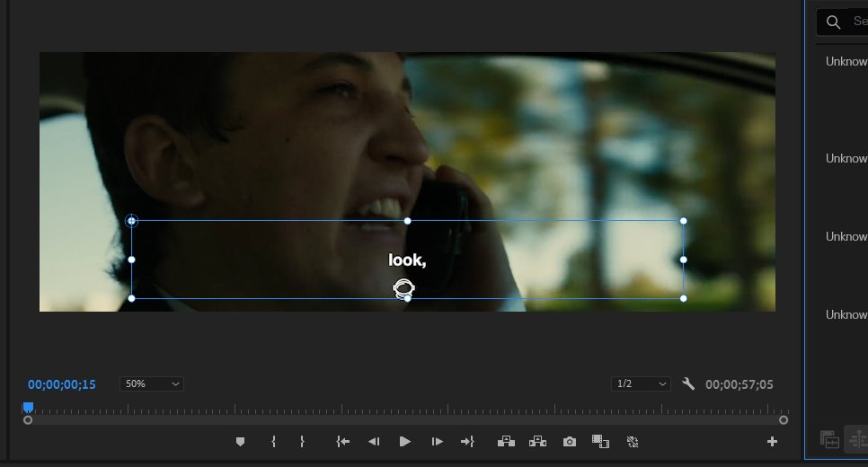This screenshot has height=467, width=868.
Task: Open the wrench Settings menu
Action: (x=688, y=383)
